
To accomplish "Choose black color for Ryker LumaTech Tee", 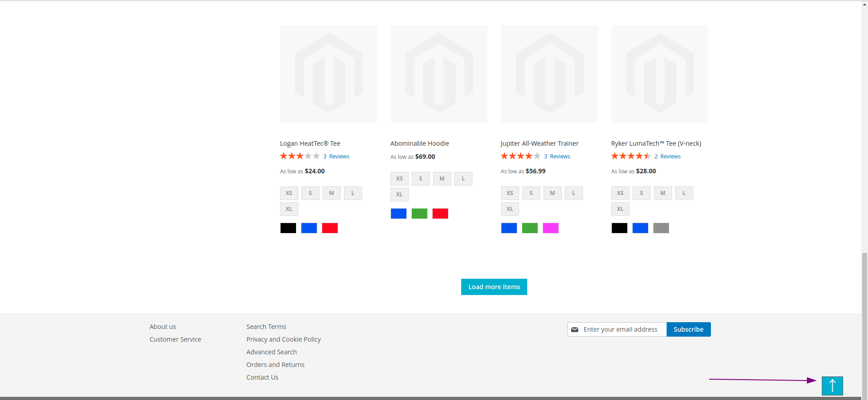I will coord(620,228).
